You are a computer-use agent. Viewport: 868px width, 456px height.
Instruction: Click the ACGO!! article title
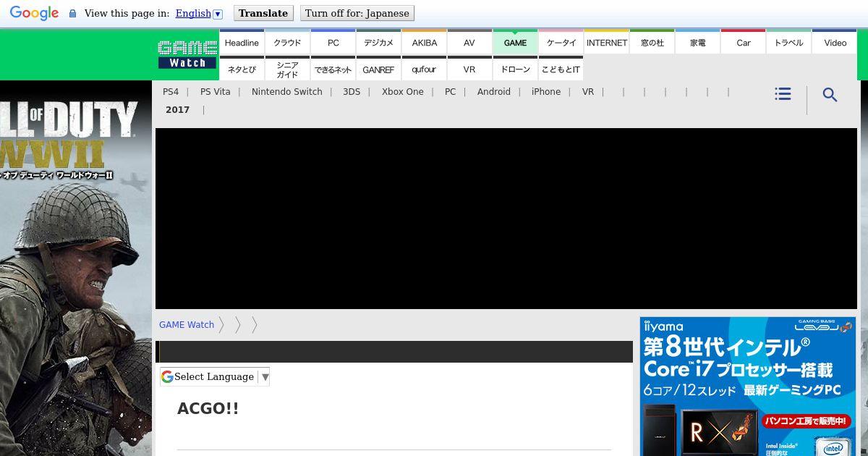tap(208, 408)
